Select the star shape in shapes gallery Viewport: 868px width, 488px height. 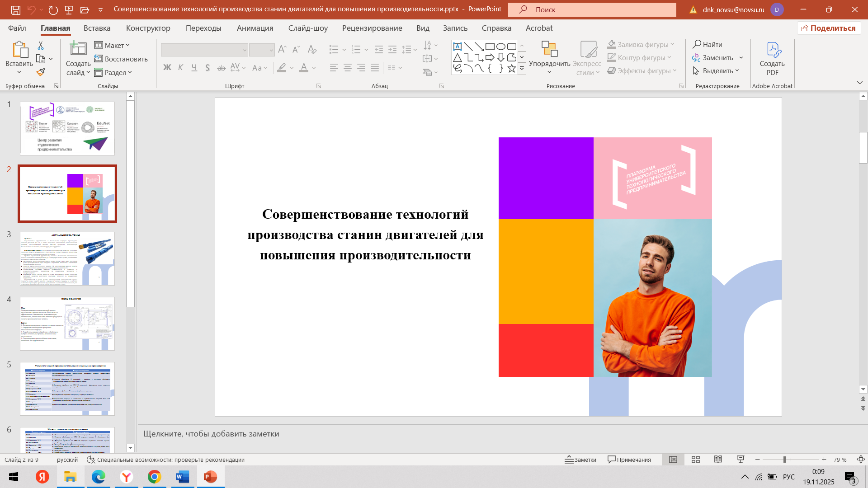511,68
